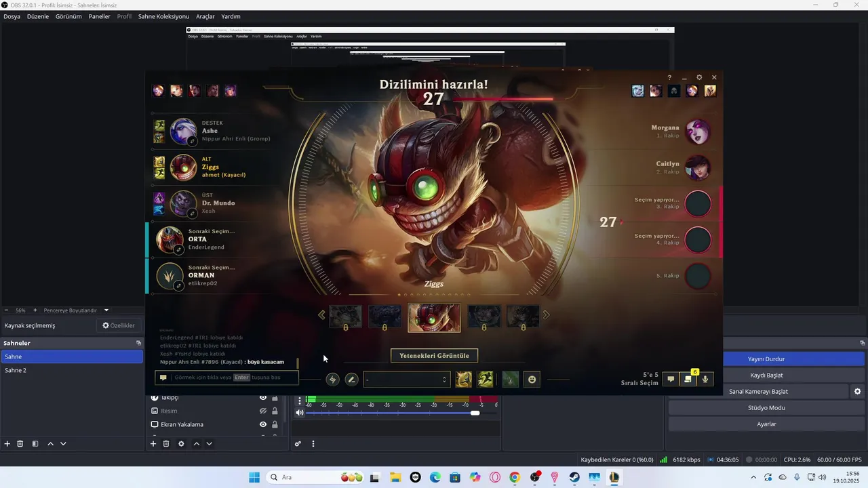This screenshot has height=488, width=868.
Task: Hide the Takipçi source with eye icon
Action: 263,398
